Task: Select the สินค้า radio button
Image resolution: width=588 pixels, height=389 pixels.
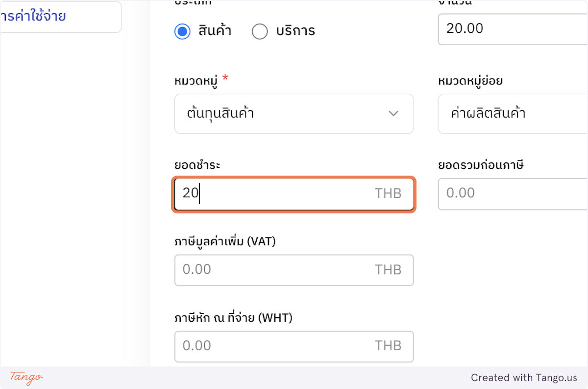Action: (182, 31)
